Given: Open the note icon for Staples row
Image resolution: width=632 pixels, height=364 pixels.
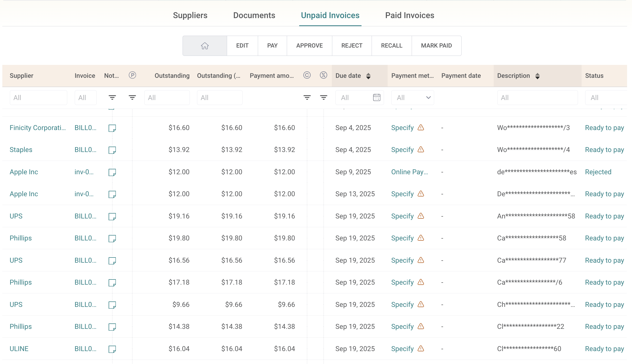Looking at the screenshot, I should tap(112, 150).
